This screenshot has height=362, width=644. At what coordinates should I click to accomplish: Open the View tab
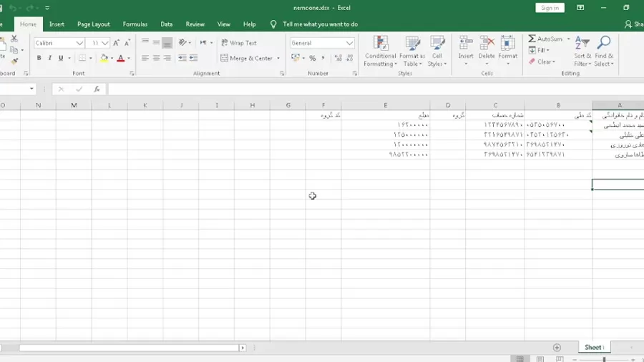[223, 24]
